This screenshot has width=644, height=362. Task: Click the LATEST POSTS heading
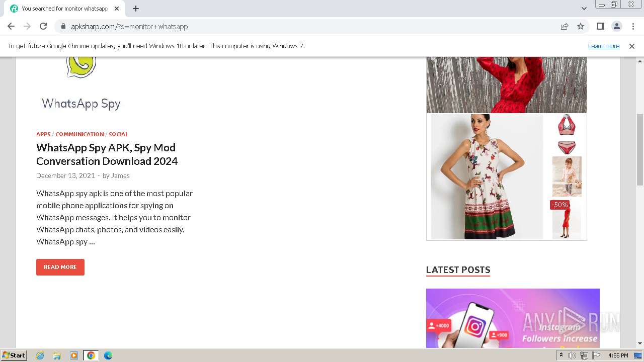tap(458, 270)
